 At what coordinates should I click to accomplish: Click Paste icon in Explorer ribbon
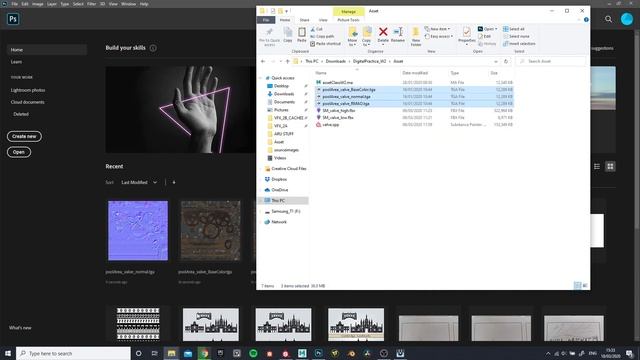(x=302, y=35)
